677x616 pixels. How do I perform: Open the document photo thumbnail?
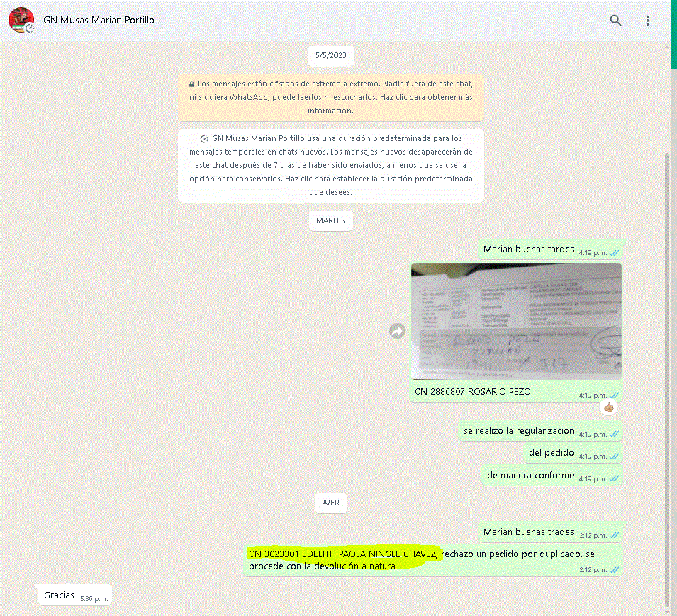(516, 321)
